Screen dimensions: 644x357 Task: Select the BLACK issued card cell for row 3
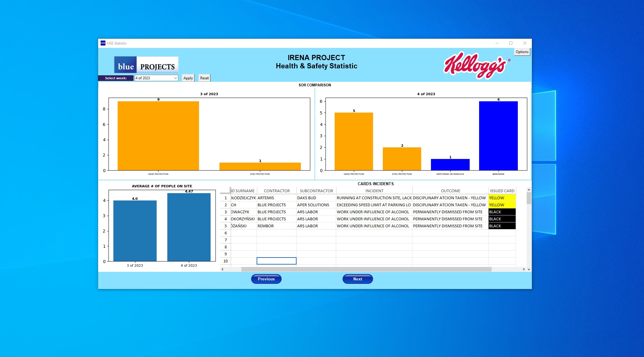[x=501, y=212]
